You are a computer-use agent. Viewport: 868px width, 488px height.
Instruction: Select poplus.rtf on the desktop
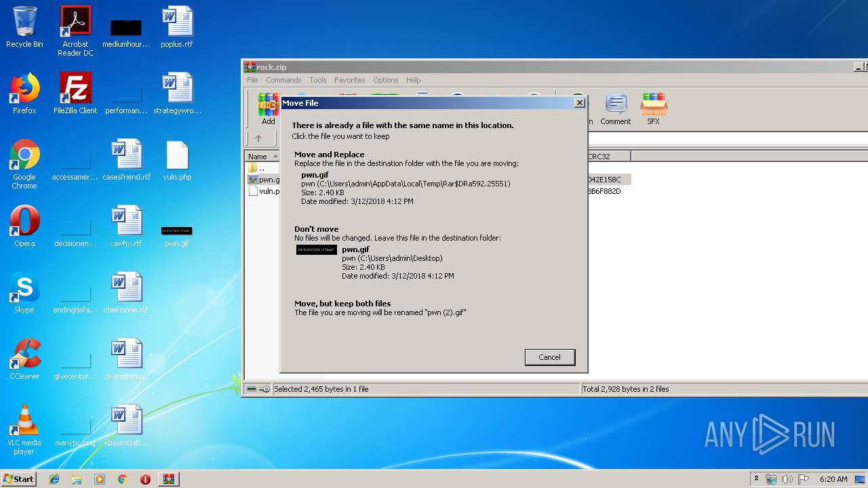[177, 27]
